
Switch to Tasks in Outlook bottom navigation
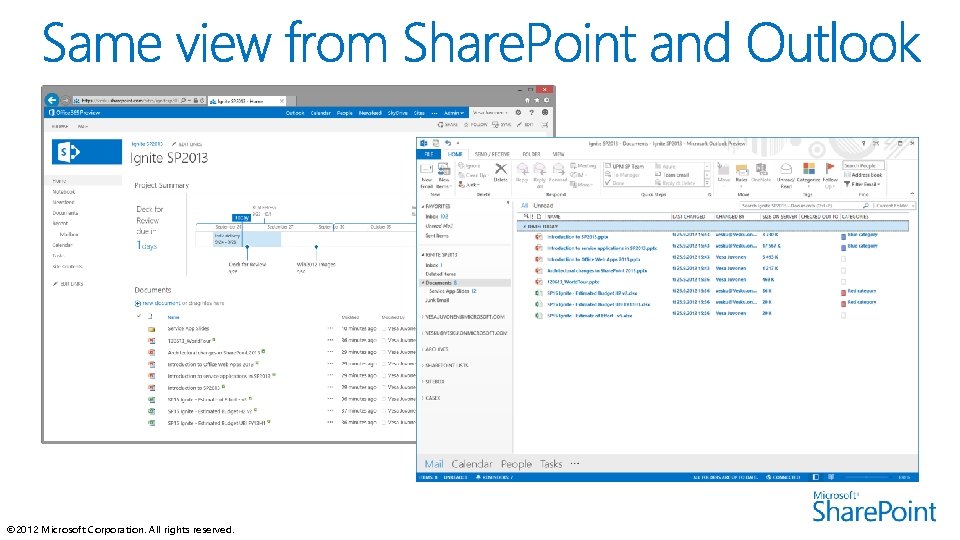point(550,464)
